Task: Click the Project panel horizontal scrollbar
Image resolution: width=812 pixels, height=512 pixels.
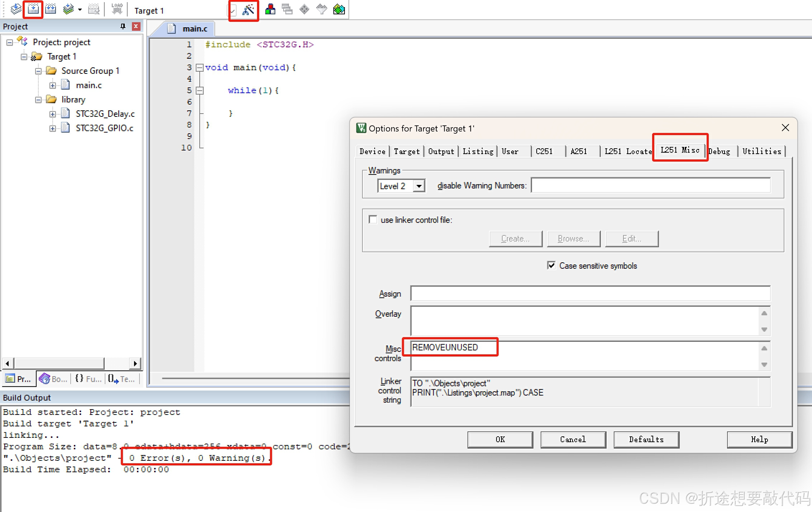Action: click(x=59, y=363)
